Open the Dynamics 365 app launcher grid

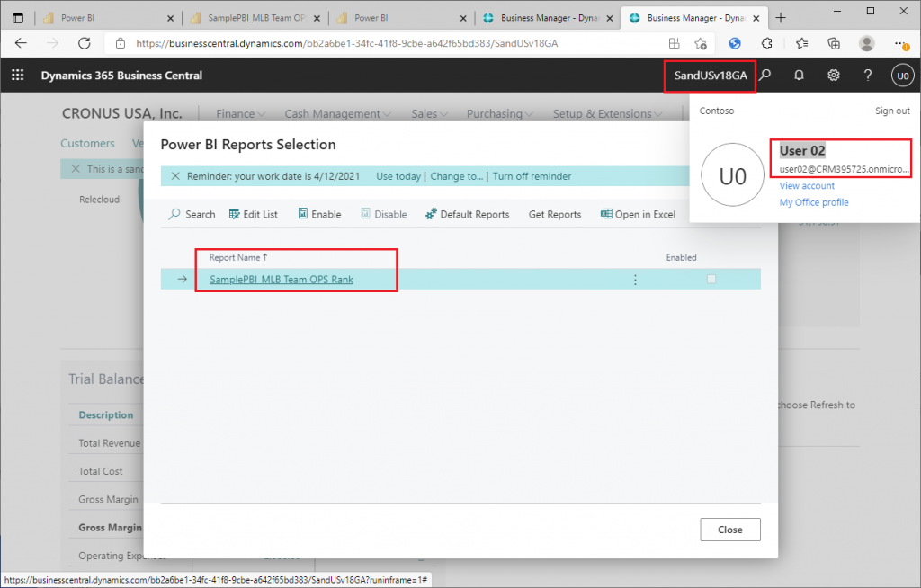click(x=18, y=76)
